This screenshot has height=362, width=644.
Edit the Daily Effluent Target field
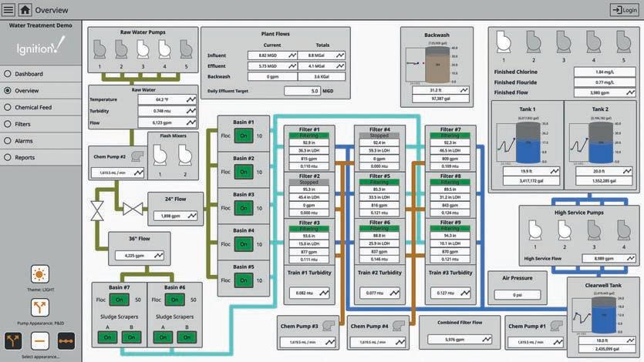pyautogui.click(x=302, y=91)
